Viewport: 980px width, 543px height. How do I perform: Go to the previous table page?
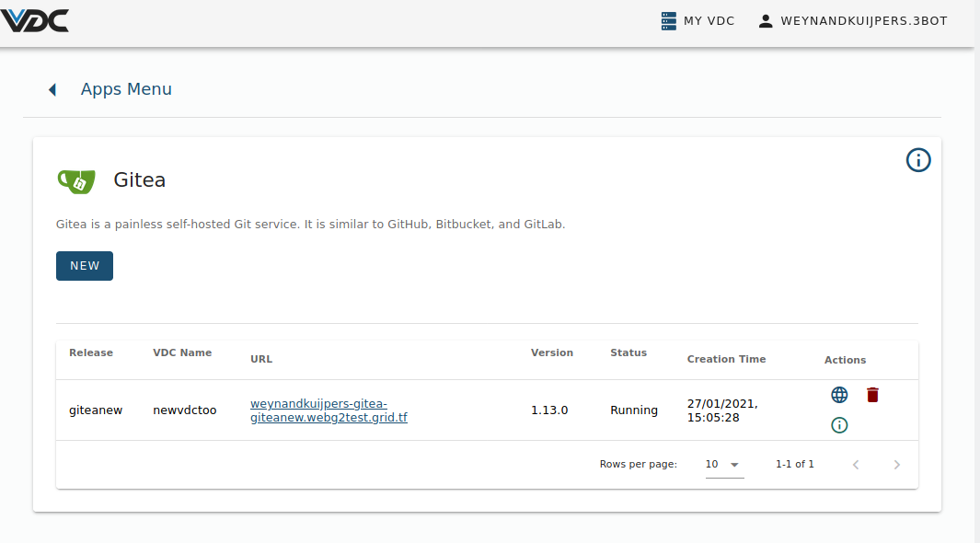point(856,464)
